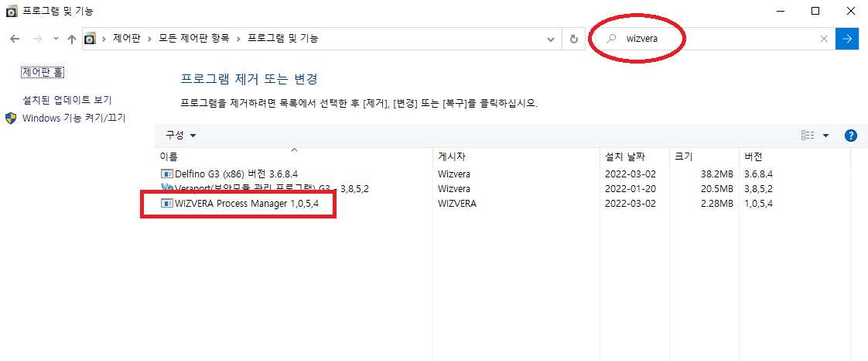Select 제어판 breadcrumb in address bar
868x361 pixels.
click(x=126, y=39)
